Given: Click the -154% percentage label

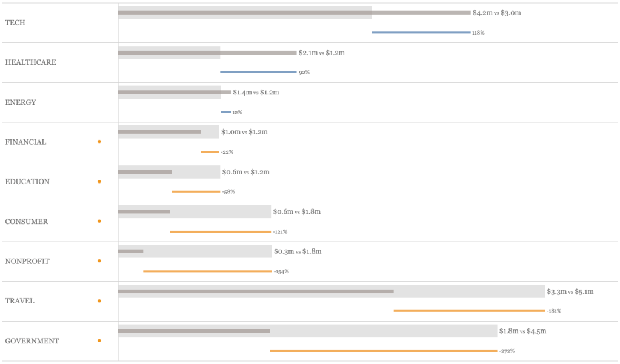Looking at the screenshot, I should tap(281, 271).
